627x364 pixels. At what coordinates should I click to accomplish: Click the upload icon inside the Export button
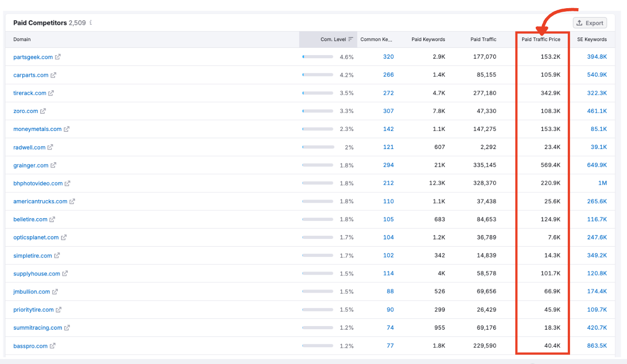coord(579,23)
